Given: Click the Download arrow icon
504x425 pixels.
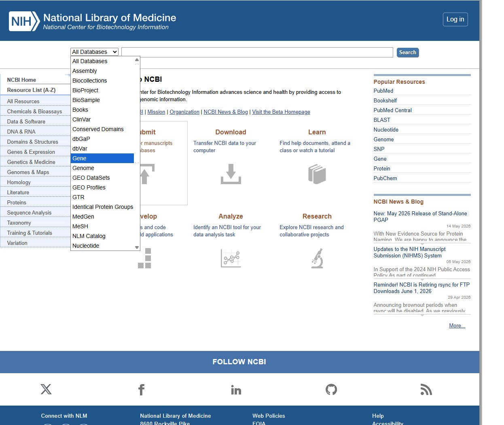Looking at the screenshot, I should coord(231,174).
